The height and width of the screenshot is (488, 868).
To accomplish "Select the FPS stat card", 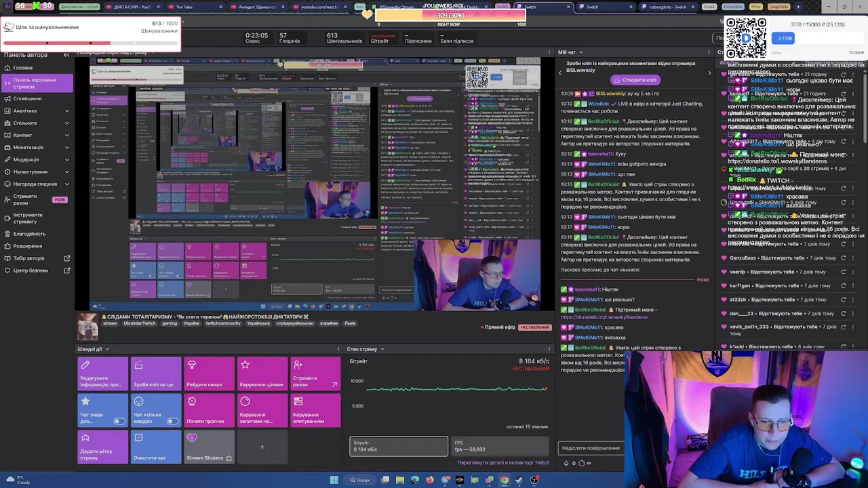I will pyautogui.click(x=500, y=446).
